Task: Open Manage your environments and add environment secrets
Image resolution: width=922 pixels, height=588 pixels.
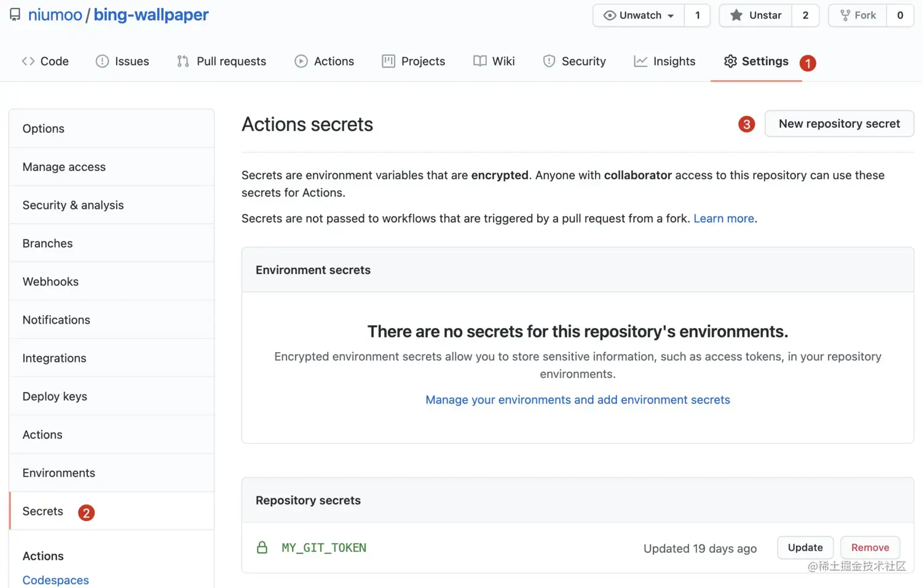Action: tap(578, 399)
